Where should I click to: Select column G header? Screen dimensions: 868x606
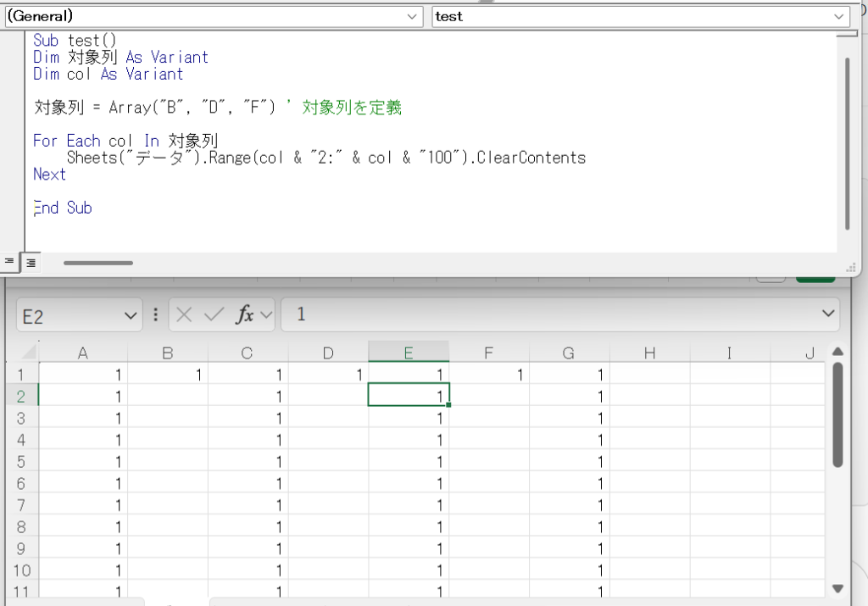point(569,353)
